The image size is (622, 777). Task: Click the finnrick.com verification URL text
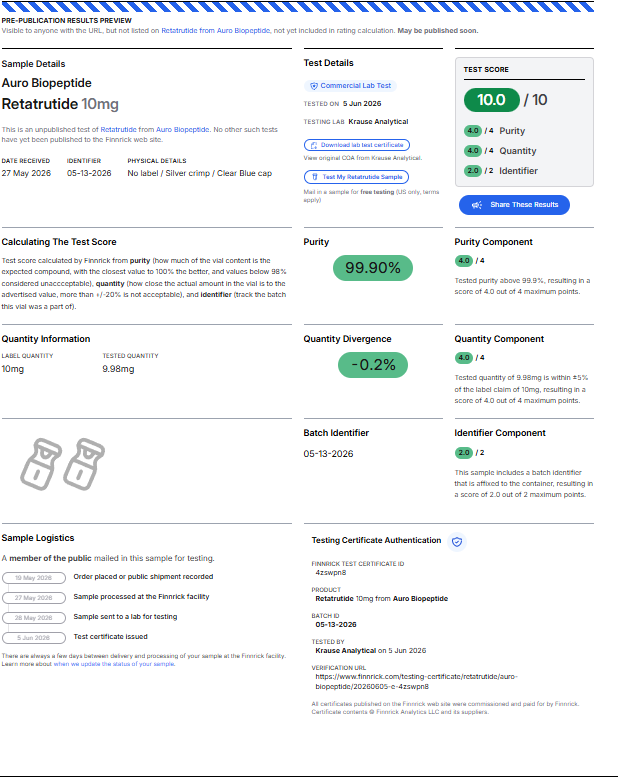pos(416,682)
